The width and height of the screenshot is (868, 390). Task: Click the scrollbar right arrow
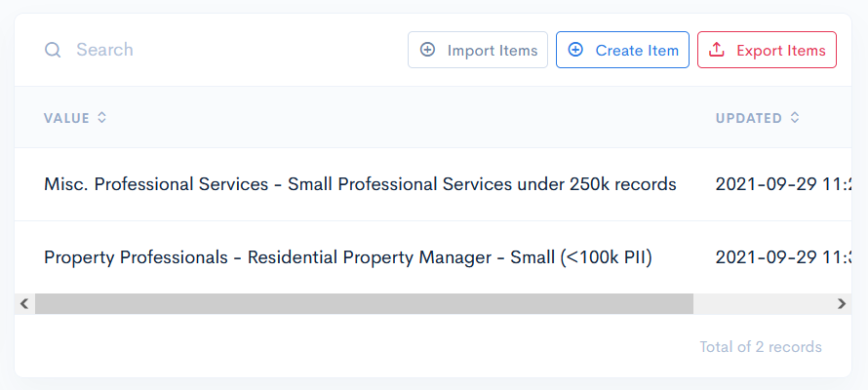coord(842,304)
